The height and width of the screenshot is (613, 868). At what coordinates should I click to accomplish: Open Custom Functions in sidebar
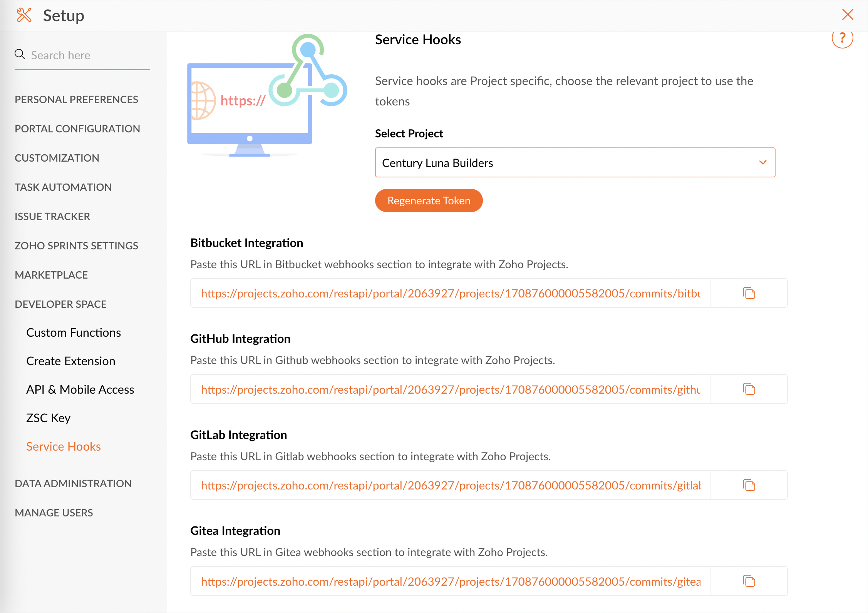(x=73, y=332)
